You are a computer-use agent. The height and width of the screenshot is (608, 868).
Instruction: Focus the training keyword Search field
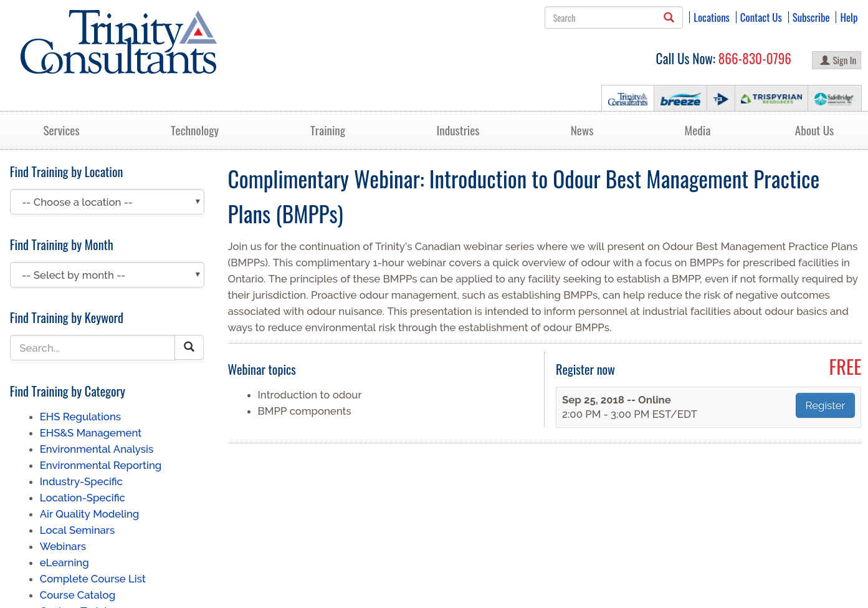pos(92,347)
